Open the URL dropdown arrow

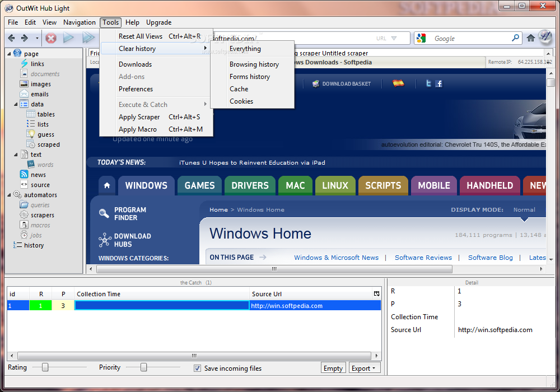(394, 38)
